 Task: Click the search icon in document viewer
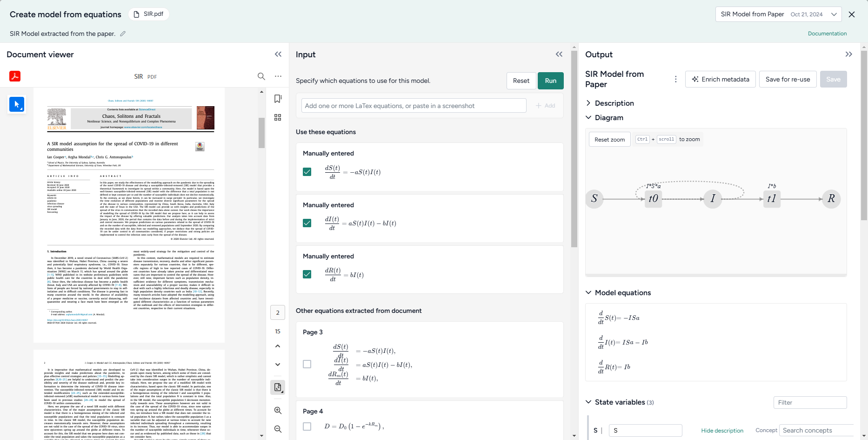(x=261, y=76)
